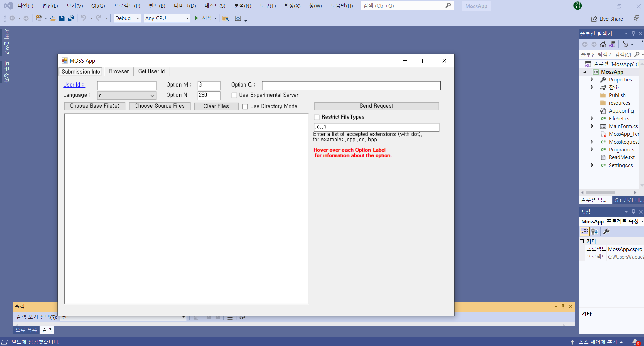644x346 pixels.
Task: Switch views icon in Solution Explorer toolbar
Action: [x=612, y=44]
